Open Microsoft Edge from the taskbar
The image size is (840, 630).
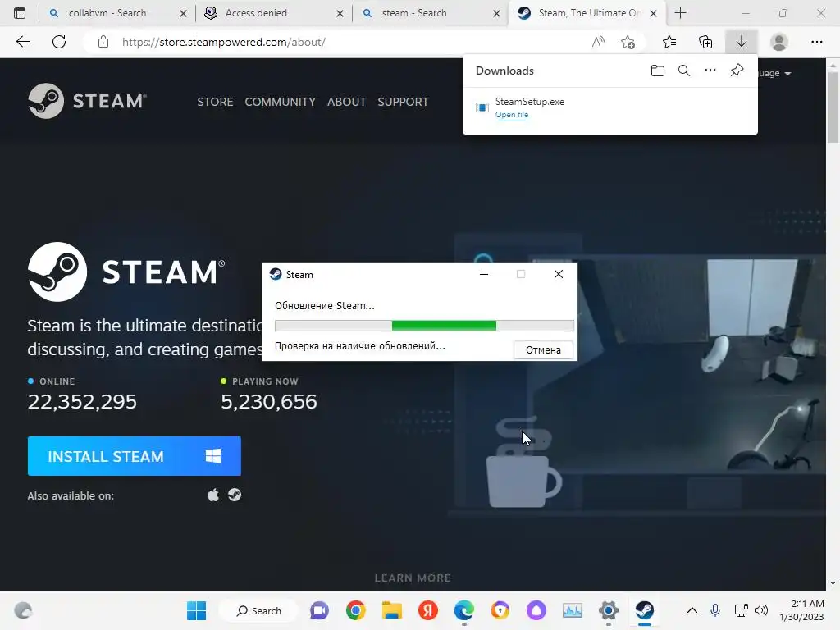coord(464,610)
